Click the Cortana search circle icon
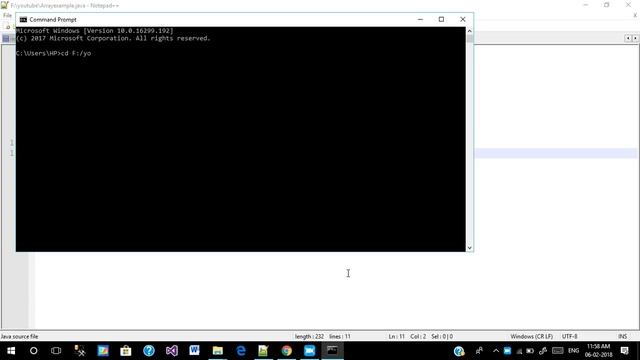The width and height of the screenshot is (640, 360). coord(33,351)
